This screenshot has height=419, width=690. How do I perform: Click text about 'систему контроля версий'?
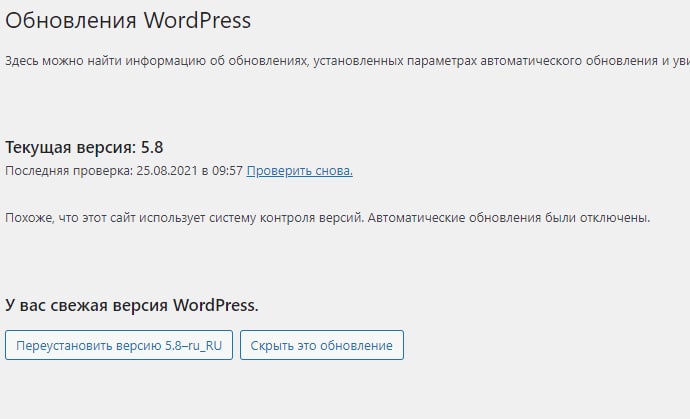coord(327,218)
